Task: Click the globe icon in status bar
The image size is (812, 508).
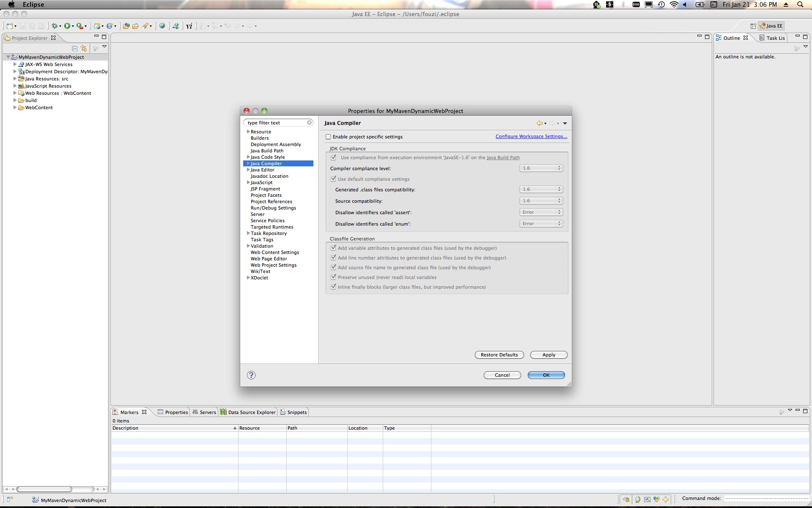Action: 638,500
